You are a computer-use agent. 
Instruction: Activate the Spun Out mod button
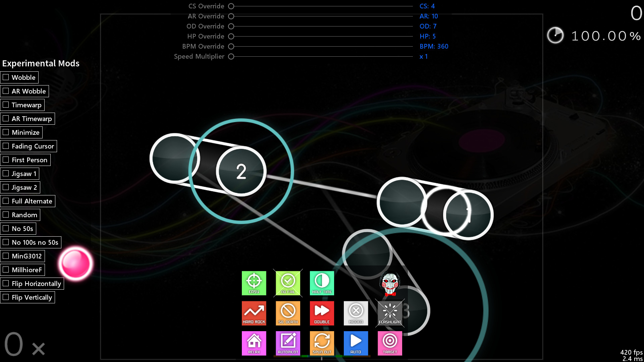pyautogui.click(x=322, y=343)
